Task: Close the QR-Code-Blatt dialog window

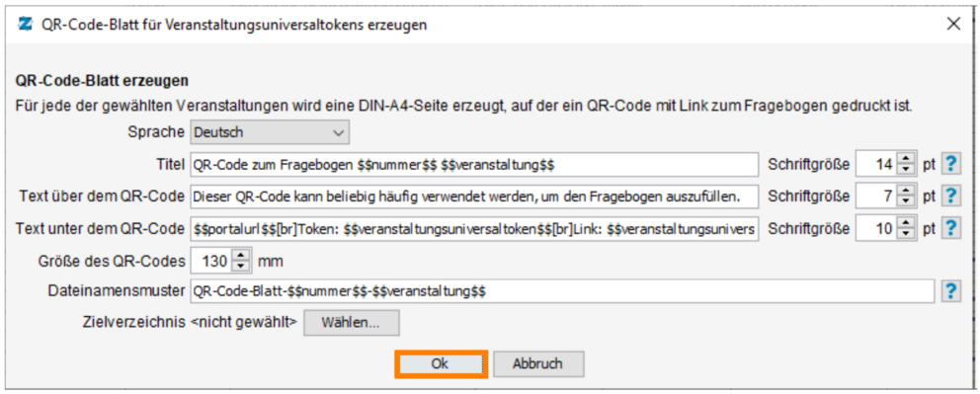Action: coord(953,25)
